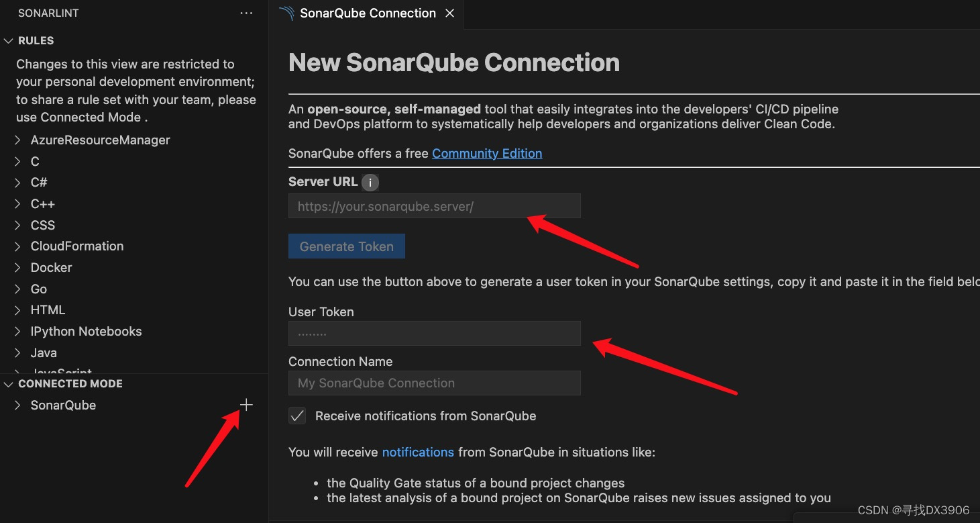
Task: Expand the Go rules node
Action: coord(18,289)
